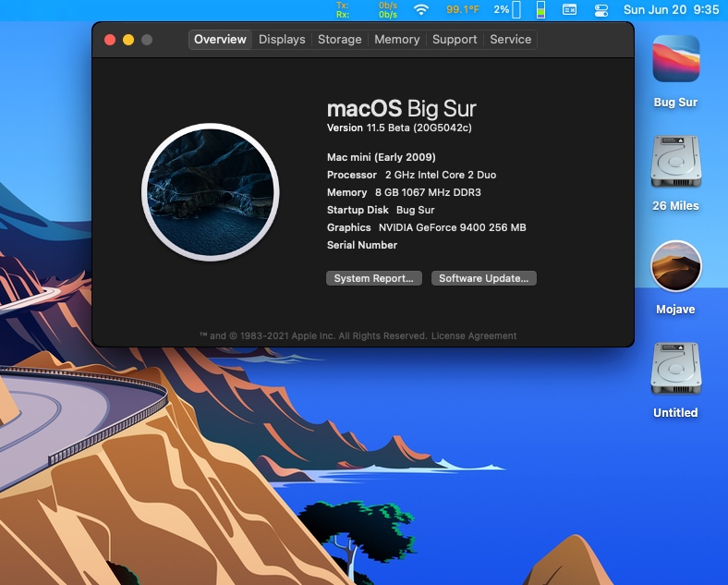Open the Control Center menu bar icon
This screenshot has height=585, width=728.
coord(601,10)
